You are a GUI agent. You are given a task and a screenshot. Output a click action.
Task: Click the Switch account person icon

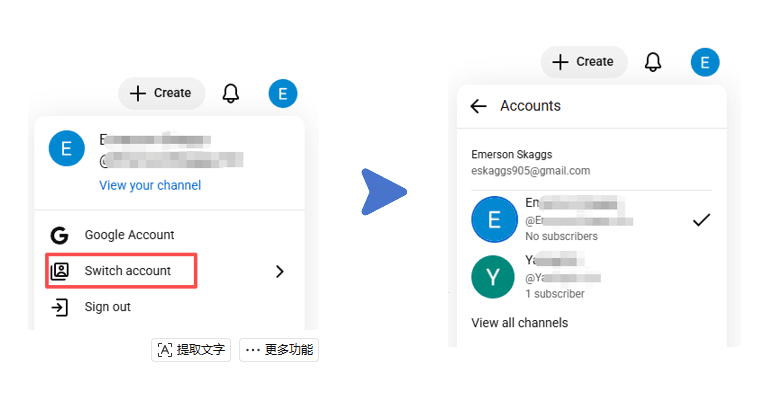point(60,271)
